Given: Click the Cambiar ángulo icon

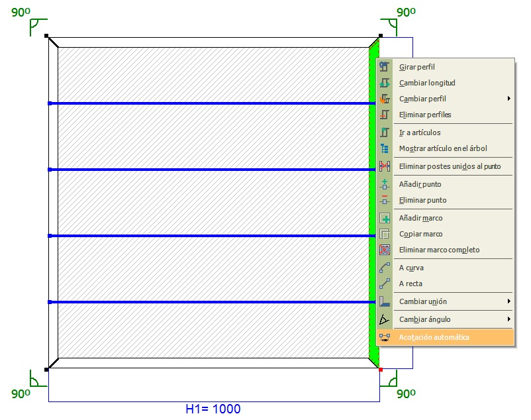Looking at the screenshot, I should (x=385, y=319).
